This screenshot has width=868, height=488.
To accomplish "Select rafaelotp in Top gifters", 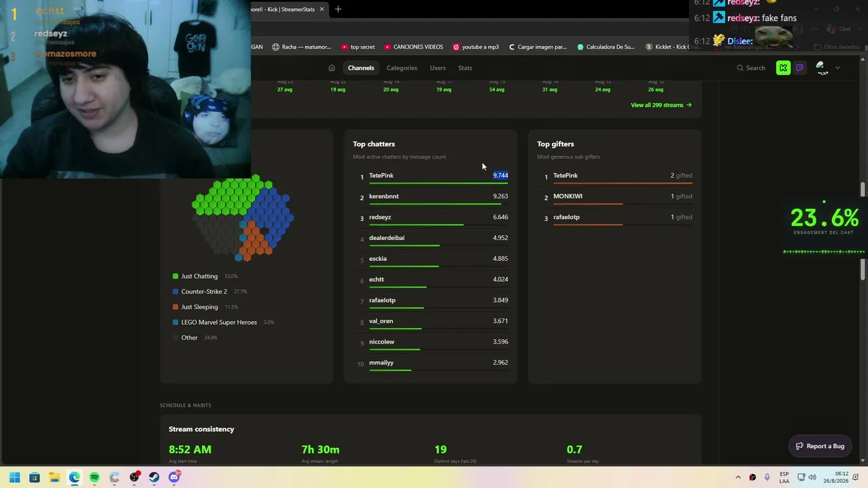I will 566,218.
